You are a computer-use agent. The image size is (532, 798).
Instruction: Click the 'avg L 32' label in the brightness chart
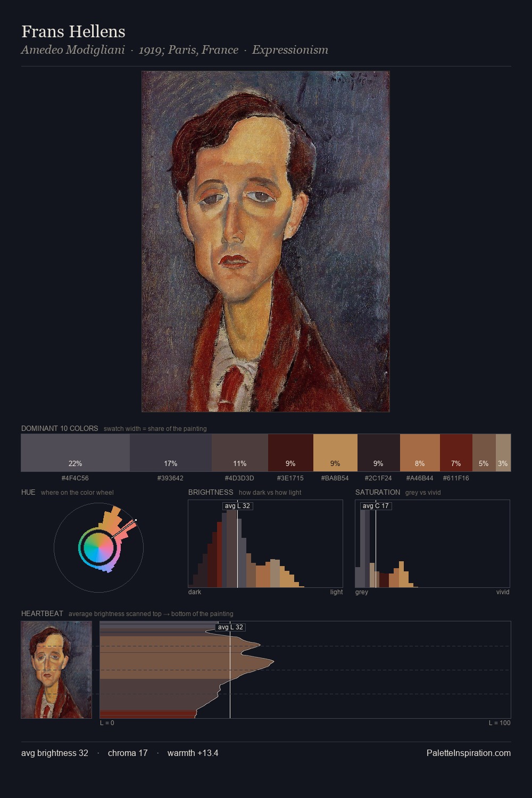click(237, 505)
